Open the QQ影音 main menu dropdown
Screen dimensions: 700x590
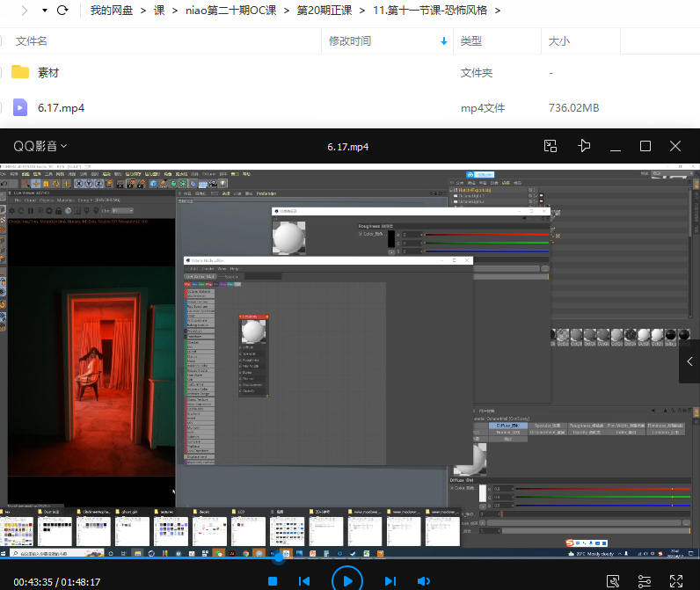pos(40,146)
